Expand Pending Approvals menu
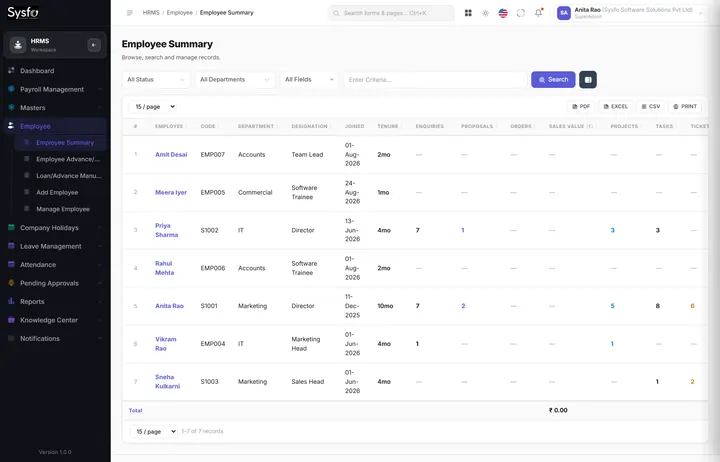 [x=55, y=283]
